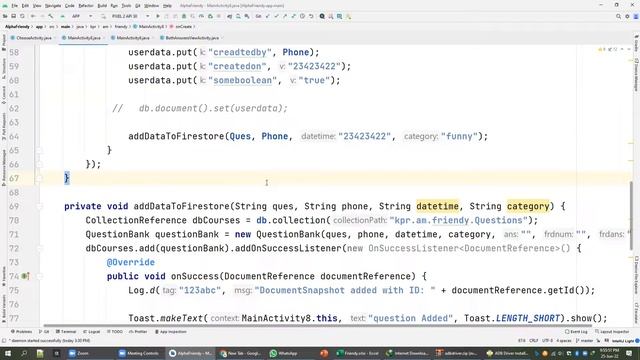The height and width of the screenshot is (360, 640).
Task: Open the Excel Friendy workbook from taskbar
Action: [358, 353]
